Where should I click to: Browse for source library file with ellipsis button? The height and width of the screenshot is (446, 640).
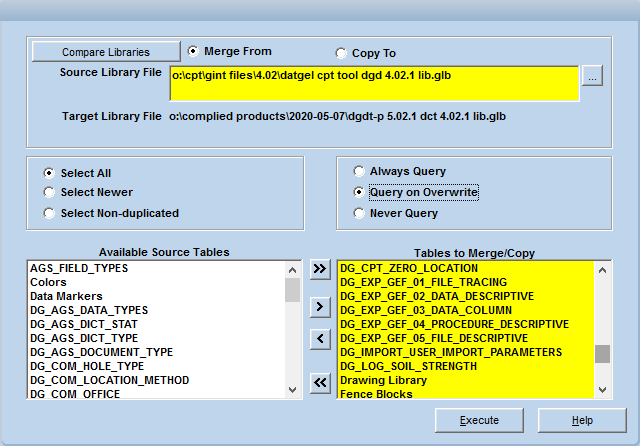[x=592, y=77]
